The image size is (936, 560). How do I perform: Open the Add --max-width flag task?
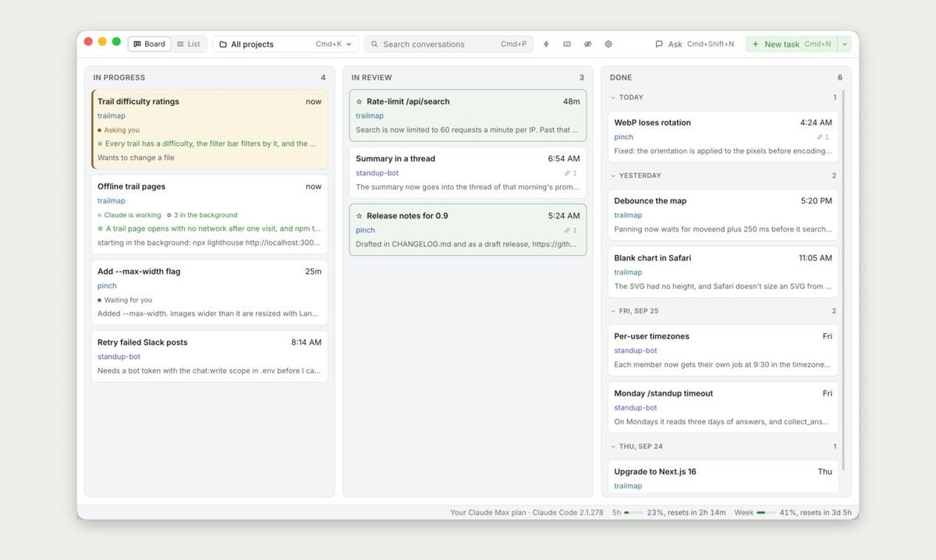click(x=210, y=292)
